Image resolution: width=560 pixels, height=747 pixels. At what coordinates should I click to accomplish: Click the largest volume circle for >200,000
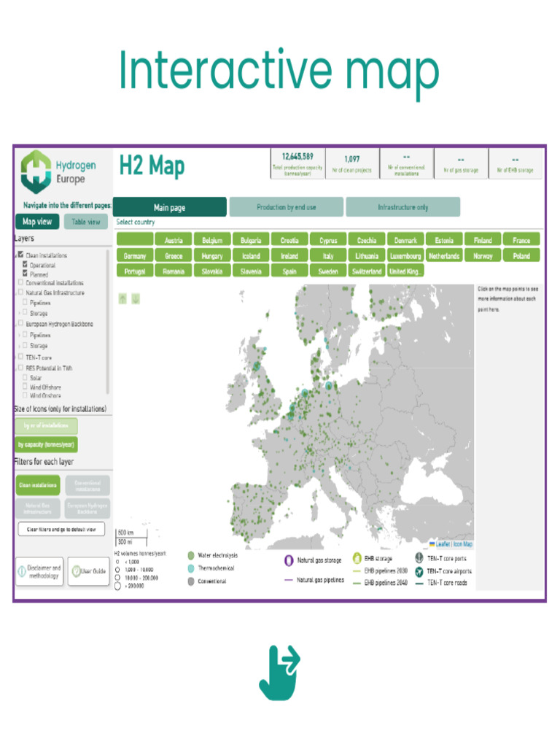click(117, 586)
